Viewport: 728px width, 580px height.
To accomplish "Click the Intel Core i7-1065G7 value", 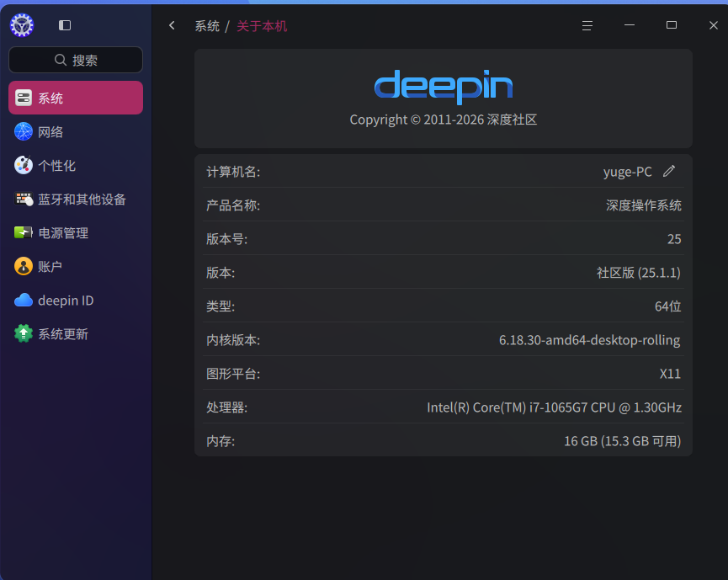I will pyautogui.click(x=554, y=407).
